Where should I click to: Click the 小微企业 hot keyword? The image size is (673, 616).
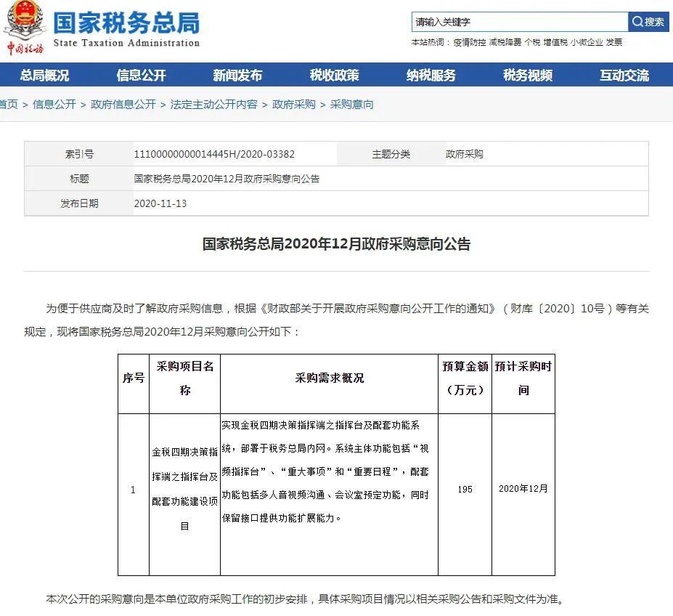point(587,42)
